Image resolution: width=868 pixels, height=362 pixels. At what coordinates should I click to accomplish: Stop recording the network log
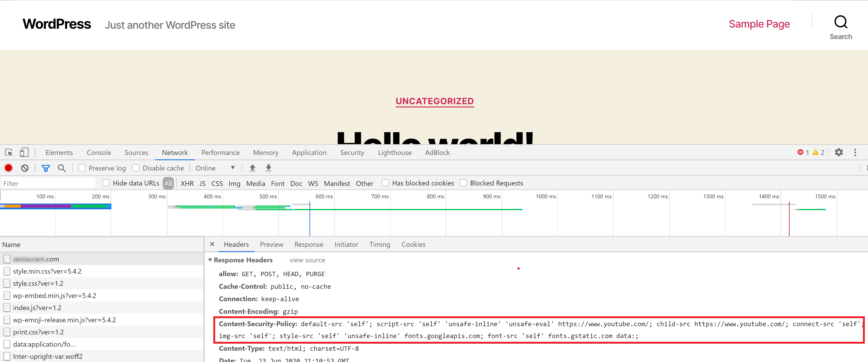point(9,168)
